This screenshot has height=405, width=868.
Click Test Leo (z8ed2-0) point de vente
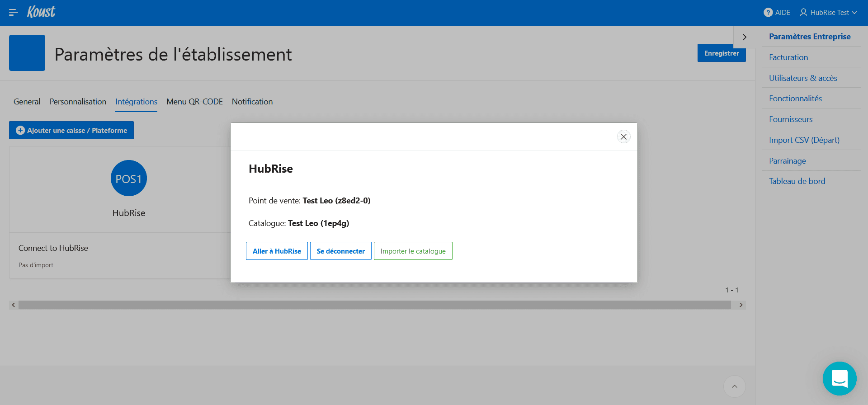pyautogui.click(x=336, y=201)
